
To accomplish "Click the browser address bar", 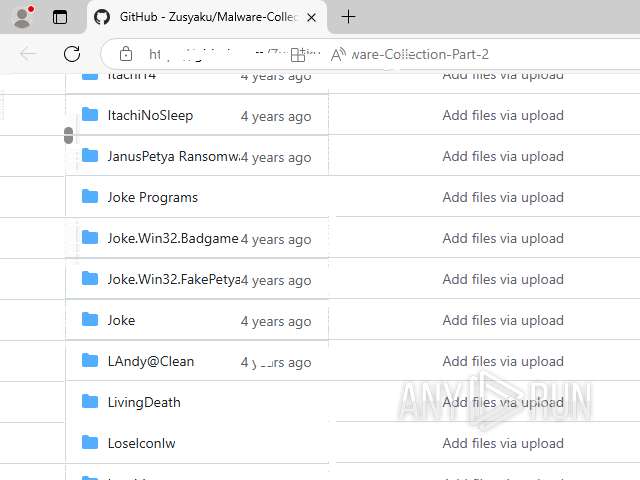I will (371, 54).
